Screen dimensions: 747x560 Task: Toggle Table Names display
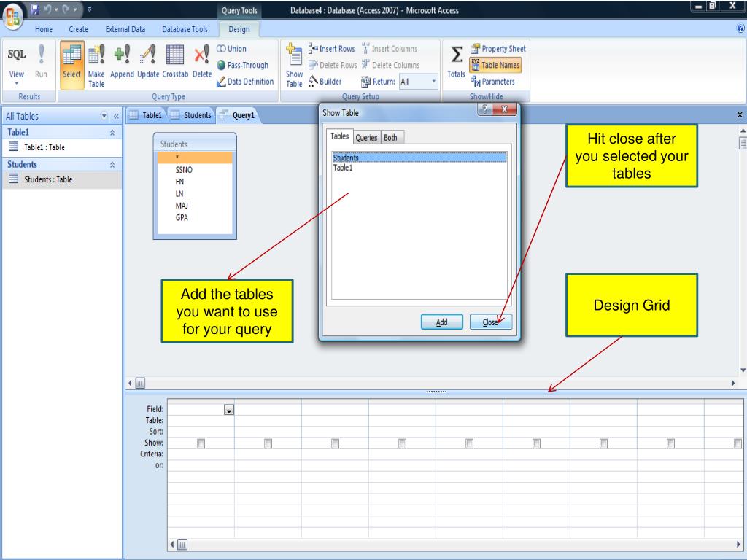495,65
